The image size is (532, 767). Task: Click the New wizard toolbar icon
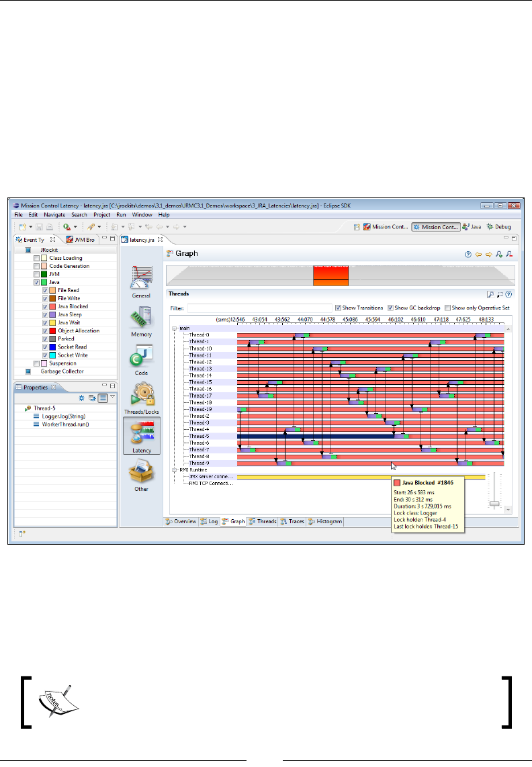coord(23,227)
